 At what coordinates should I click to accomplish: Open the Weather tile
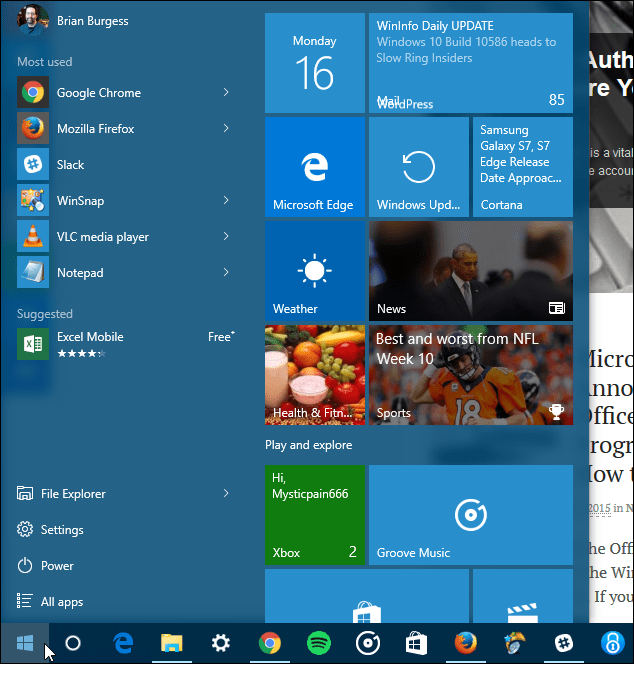click(x=315, y=271)
